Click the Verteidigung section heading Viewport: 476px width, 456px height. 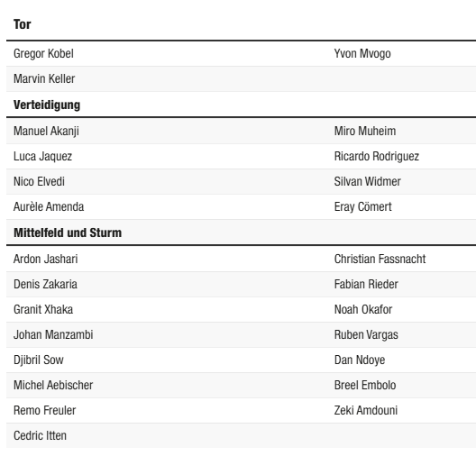47,105
